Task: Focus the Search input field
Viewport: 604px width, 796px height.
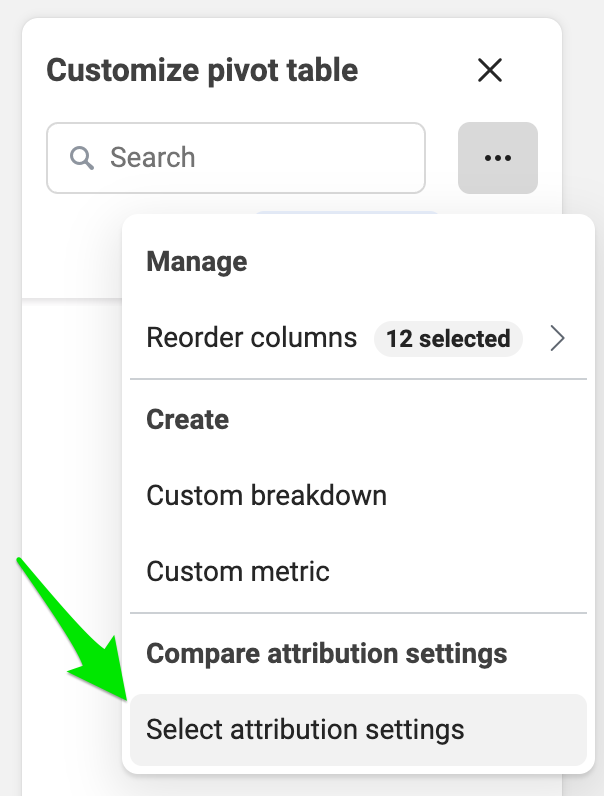Action: tap(236, 158)
